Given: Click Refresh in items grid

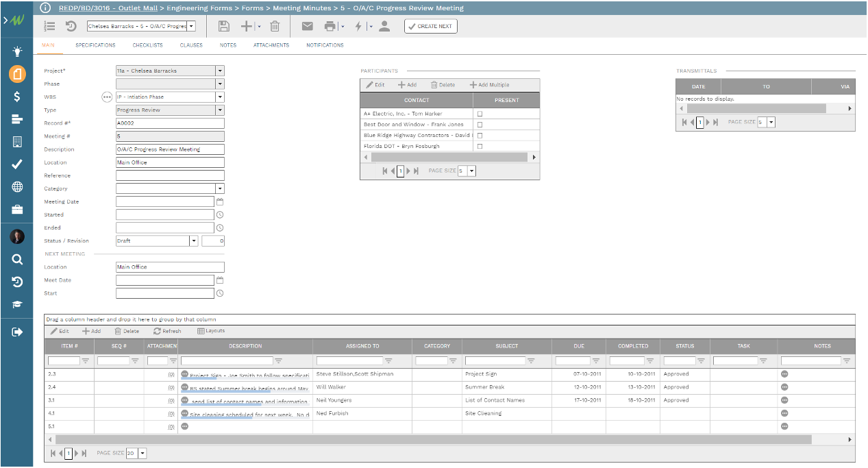Looking at the screenshot, I should click(167, 331).
